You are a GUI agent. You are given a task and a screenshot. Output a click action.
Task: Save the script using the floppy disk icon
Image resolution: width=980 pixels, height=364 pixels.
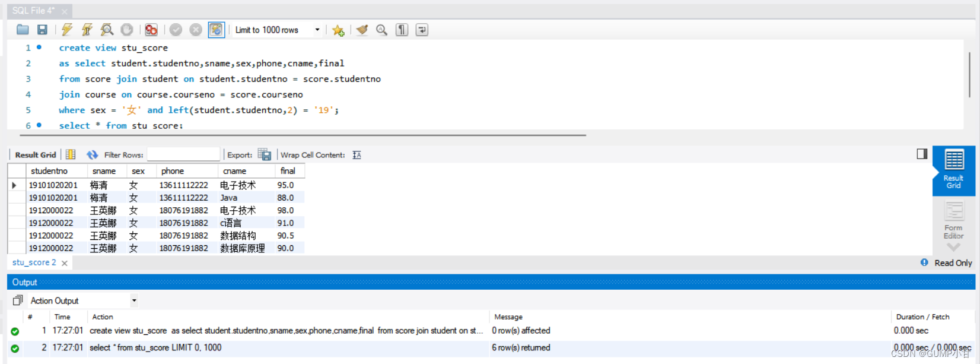[x=42, y=30]
